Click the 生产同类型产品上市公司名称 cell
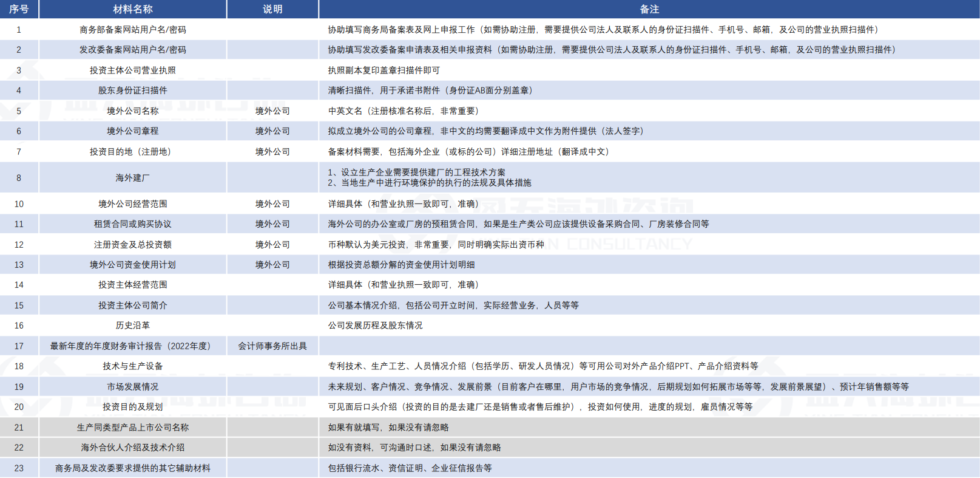 click(133, 428)
